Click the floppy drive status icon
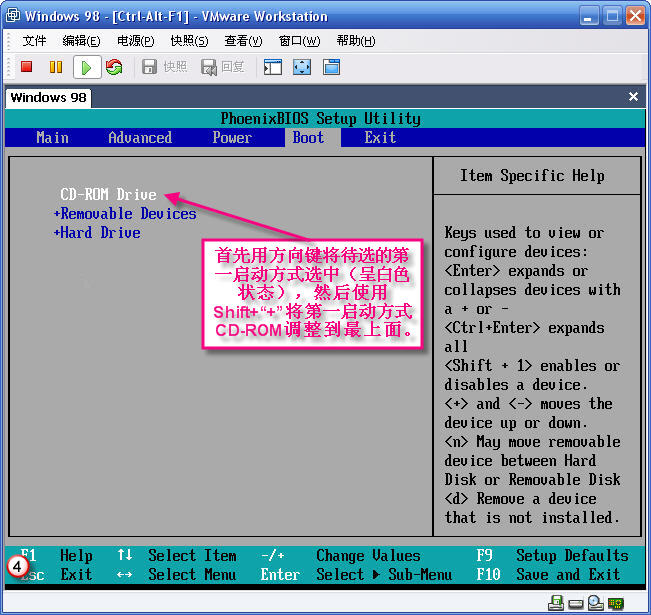The image size is (651, 615). pos(556,603)
